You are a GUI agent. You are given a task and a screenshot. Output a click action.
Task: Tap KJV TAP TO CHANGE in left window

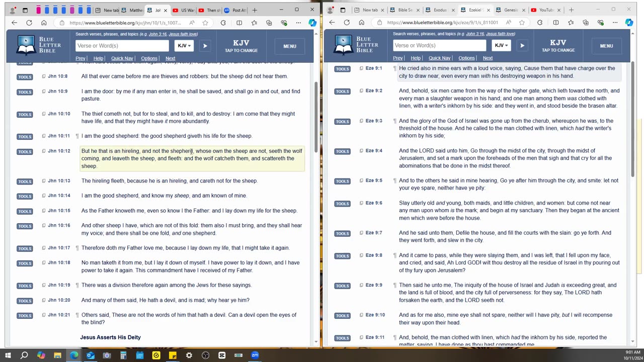click(x=241, y=46)
